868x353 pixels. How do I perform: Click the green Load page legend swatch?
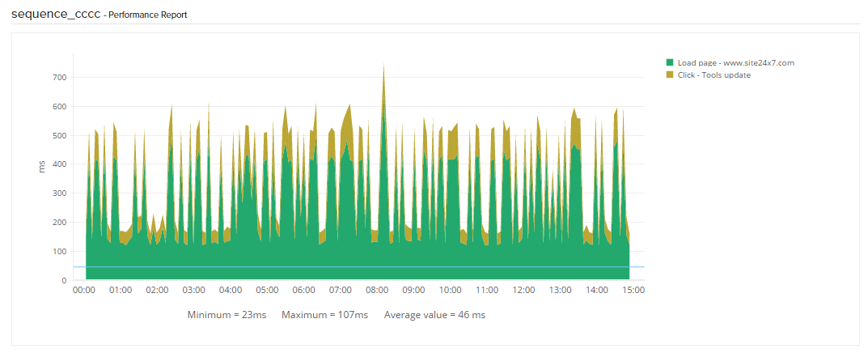coord(670,62)
